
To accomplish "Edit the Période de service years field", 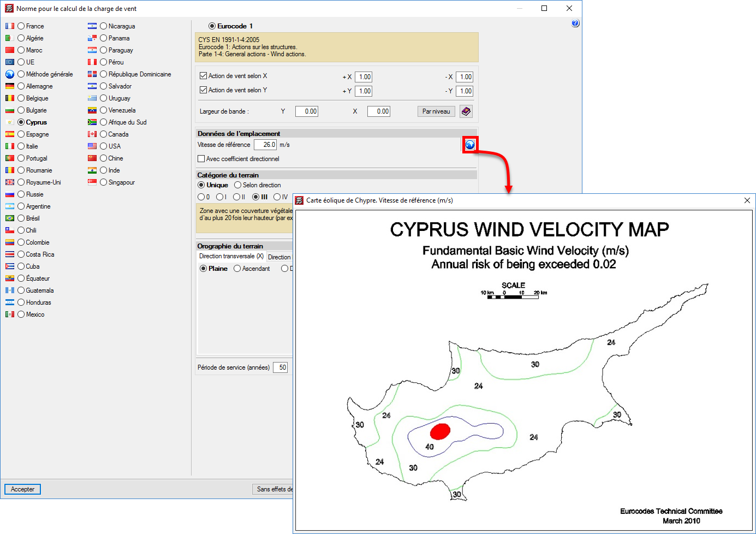I will (x=280, y=367).
